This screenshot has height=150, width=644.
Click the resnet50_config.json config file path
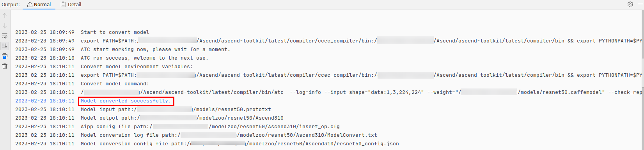tap(295, 144)
